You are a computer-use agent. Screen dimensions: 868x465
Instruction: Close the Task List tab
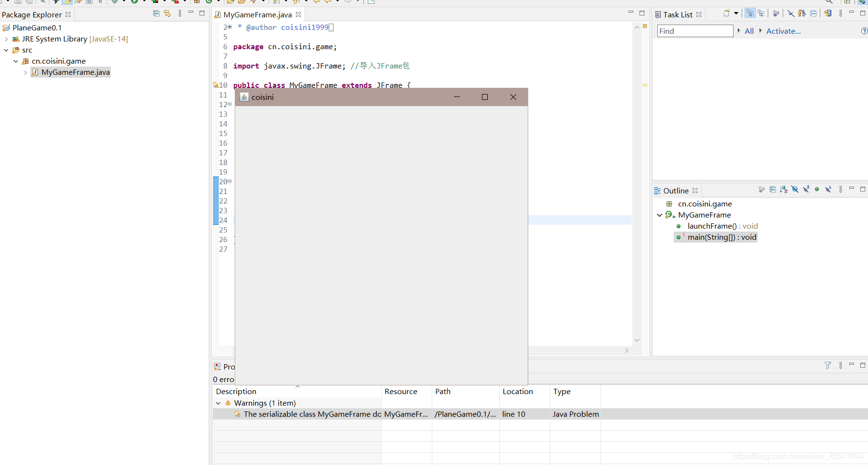(699, 14)
